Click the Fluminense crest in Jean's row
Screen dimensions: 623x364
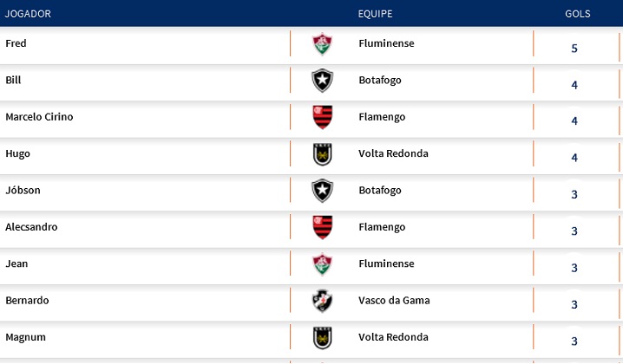coord(323,264)
